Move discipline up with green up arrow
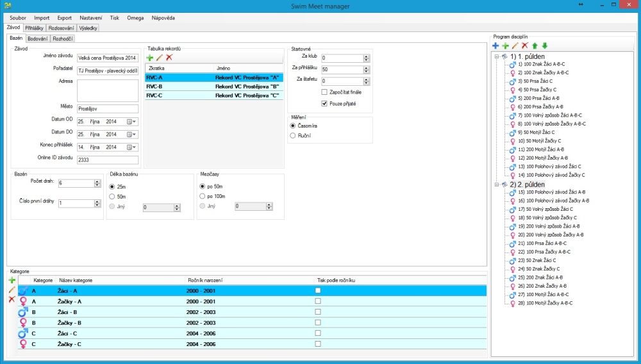This screenshot has height=364, width=641. (535, 45)
